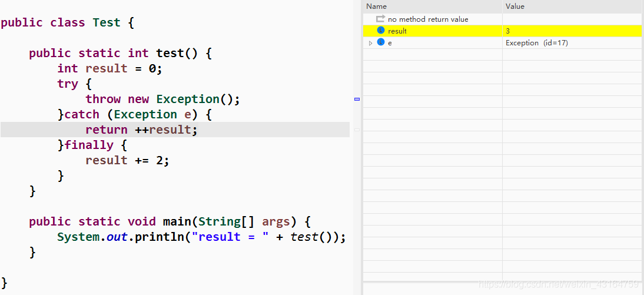The height and width of the screenshot is (295, 644).
Task: Click the System.out.println statement
Action: click(202, 237)
